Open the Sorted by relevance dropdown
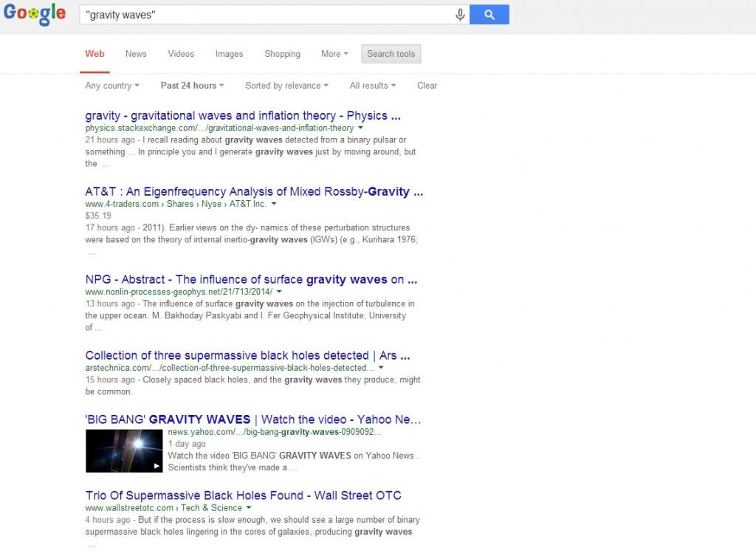 [x=286, y=86]
